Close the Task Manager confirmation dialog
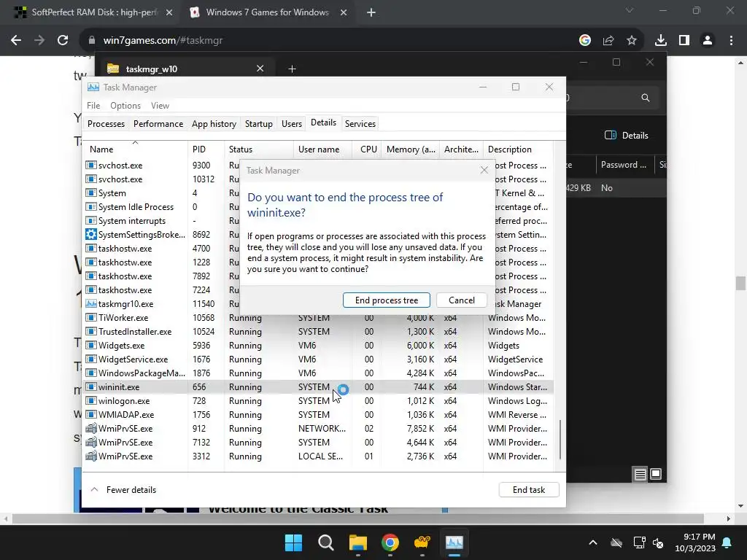The width and height of the screenshot is (747, 560). tap(484, 170)
